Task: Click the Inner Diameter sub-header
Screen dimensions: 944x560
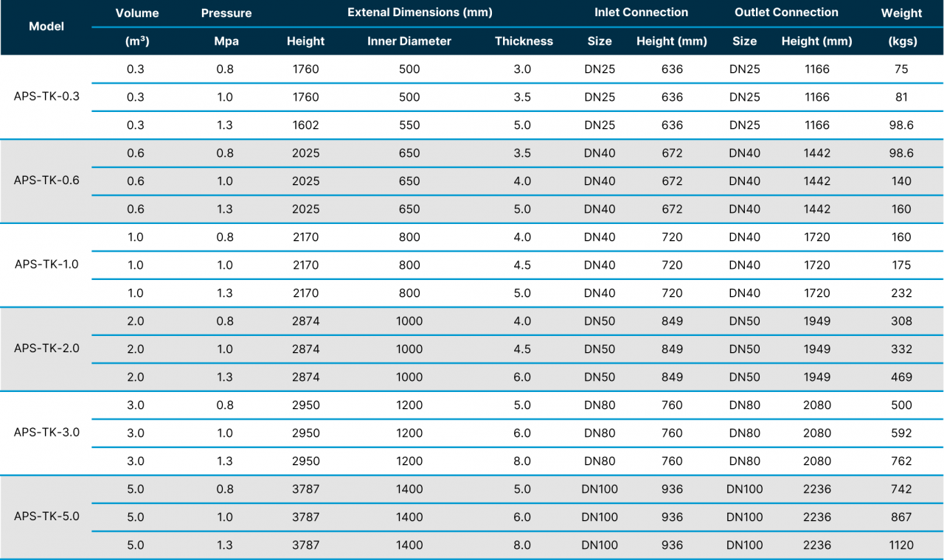Action: tap(409, 41)
